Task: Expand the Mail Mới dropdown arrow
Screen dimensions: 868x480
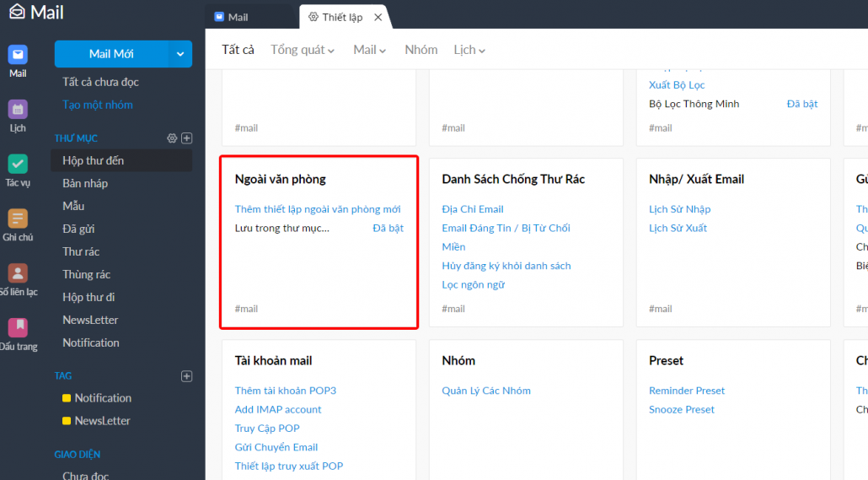Action: point(179,54)
